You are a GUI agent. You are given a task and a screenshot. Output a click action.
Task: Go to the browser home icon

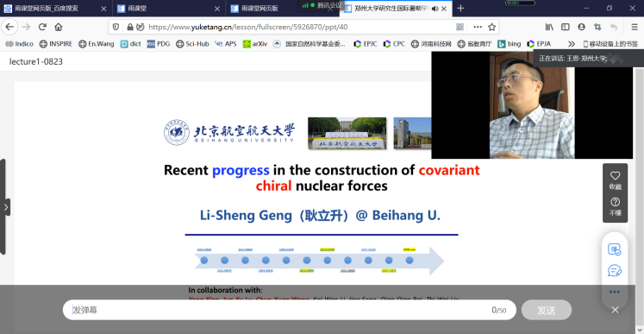(x=59, y=27)
